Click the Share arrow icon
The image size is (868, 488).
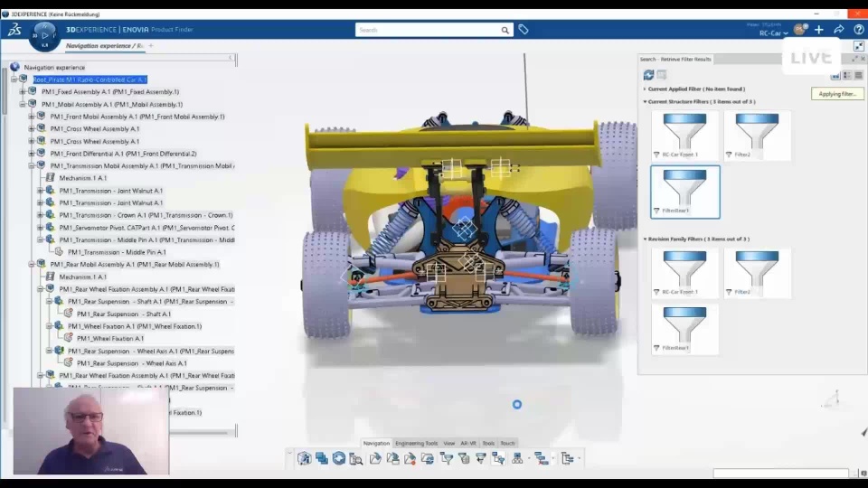click(x=839, y=30)
